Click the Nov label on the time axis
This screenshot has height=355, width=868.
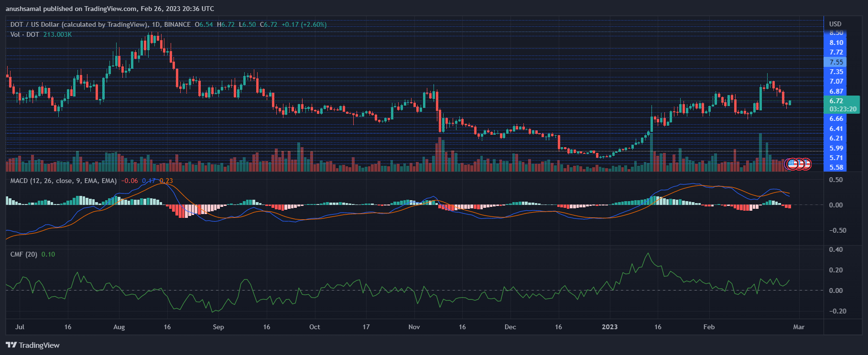point(414,327)
